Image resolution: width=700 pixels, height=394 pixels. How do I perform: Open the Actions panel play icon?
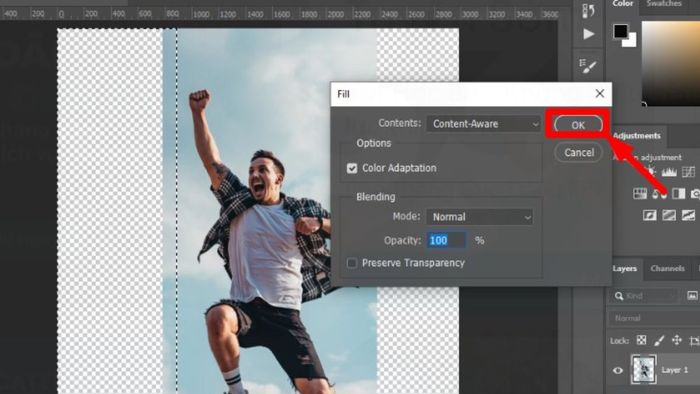(588, 34)
